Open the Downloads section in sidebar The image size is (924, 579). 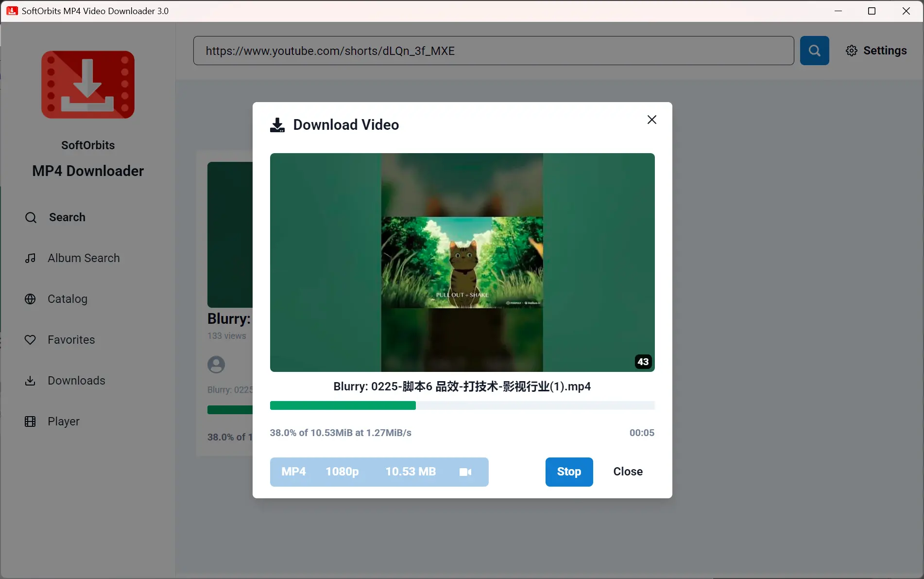click(x=76, y=381)
